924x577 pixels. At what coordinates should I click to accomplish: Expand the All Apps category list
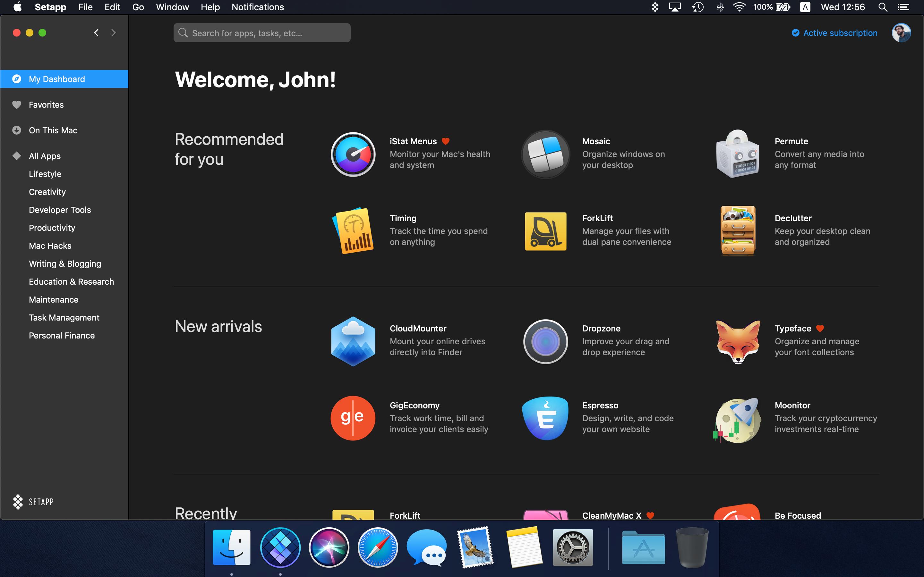coord(44,156)
